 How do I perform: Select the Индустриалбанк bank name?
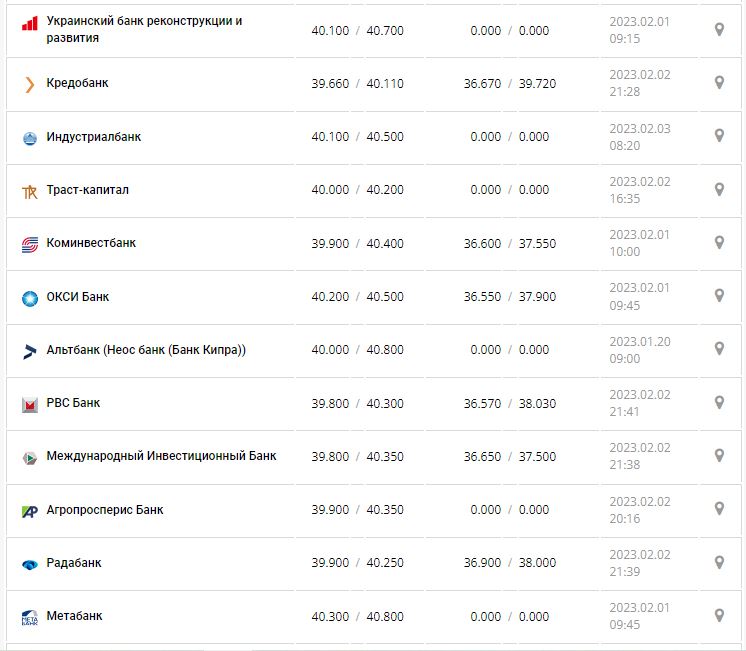coord(93,137)
